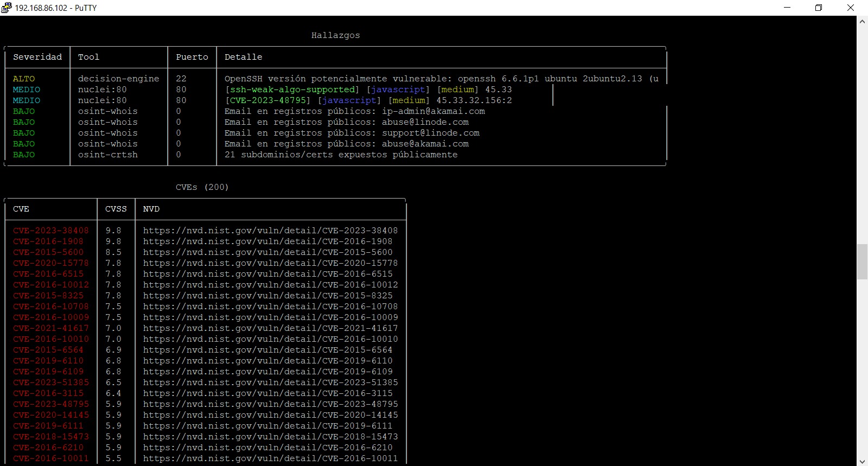The height and width of the screenshot is (466, 868).
Task: Click the '[ssh-weak-algo-supported]' finding tag
Action: 292,90
